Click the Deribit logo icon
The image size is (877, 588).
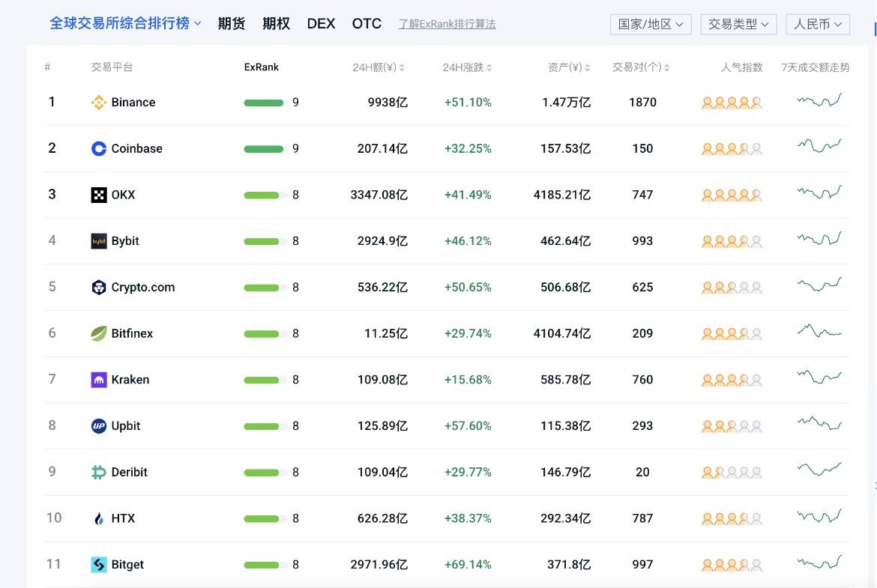[x=98, y=473]
